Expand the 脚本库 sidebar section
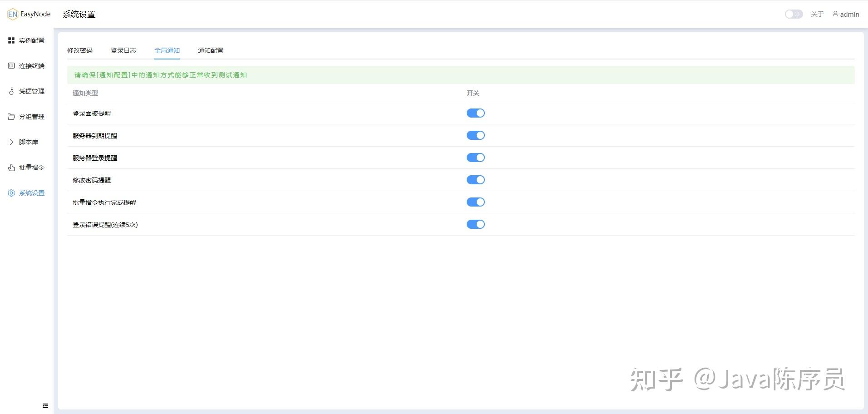This screenshot has height=414, width=868. pyautogui.click(x=11, y=142)
